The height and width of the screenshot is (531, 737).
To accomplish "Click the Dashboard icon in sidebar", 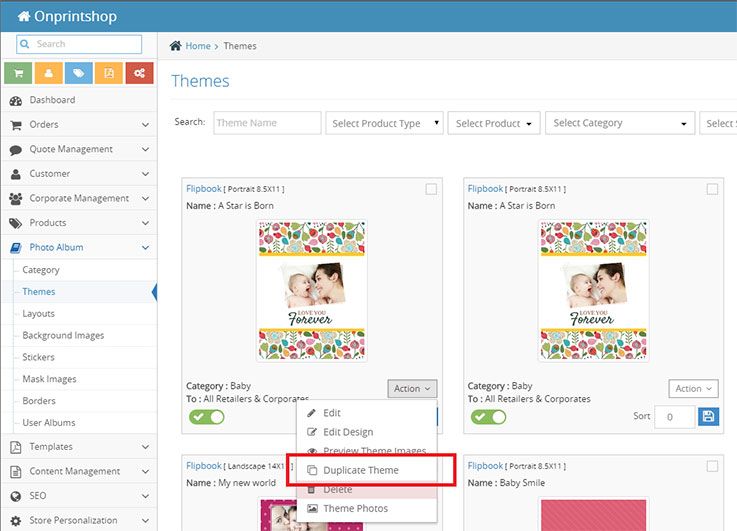I will [16, 100].
